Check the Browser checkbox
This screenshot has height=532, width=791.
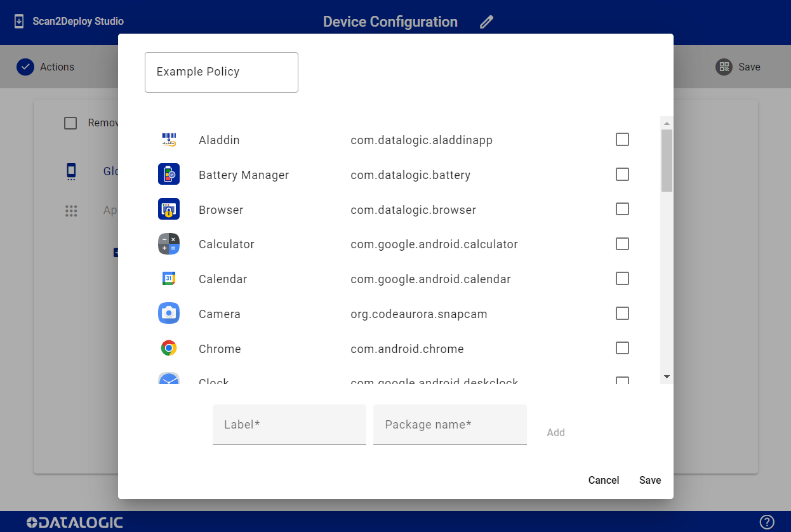(623, 209)
